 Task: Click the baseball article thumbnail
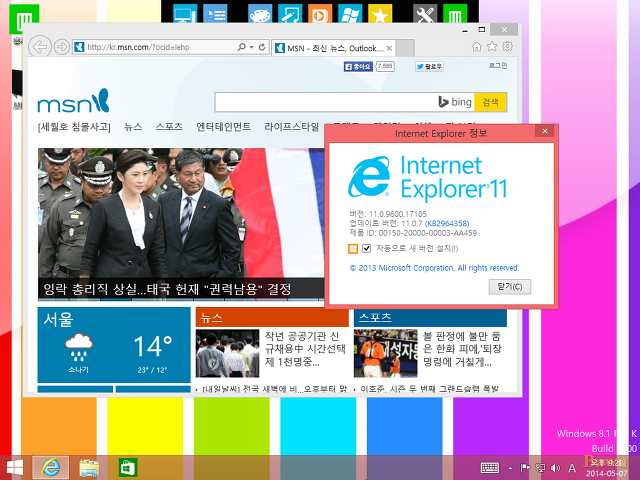386,353
